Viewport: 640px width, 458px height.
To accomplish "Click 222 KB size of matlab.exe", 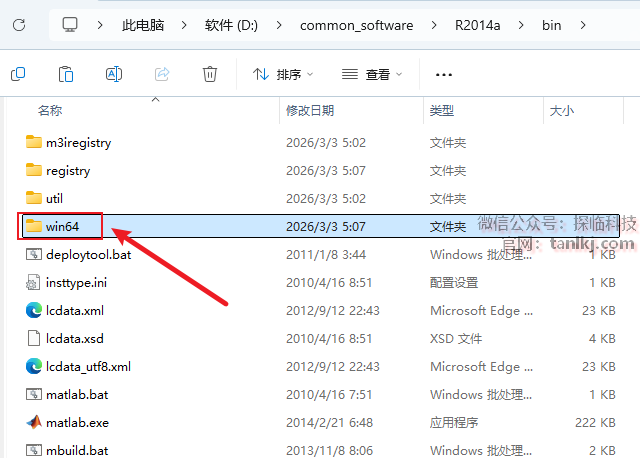I will 595,422.
